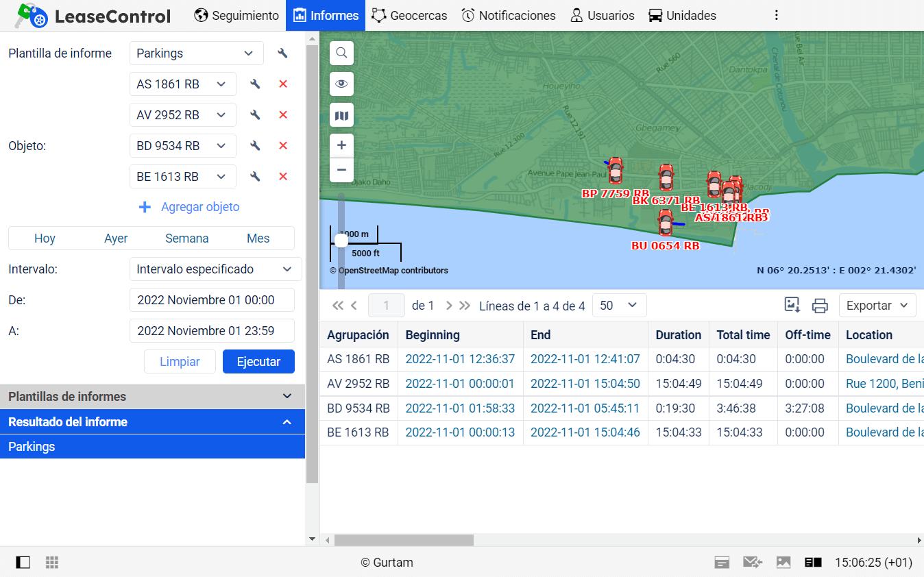
Task: Open properties wrench for BD 9534 RB
Action: coord(255,146)
